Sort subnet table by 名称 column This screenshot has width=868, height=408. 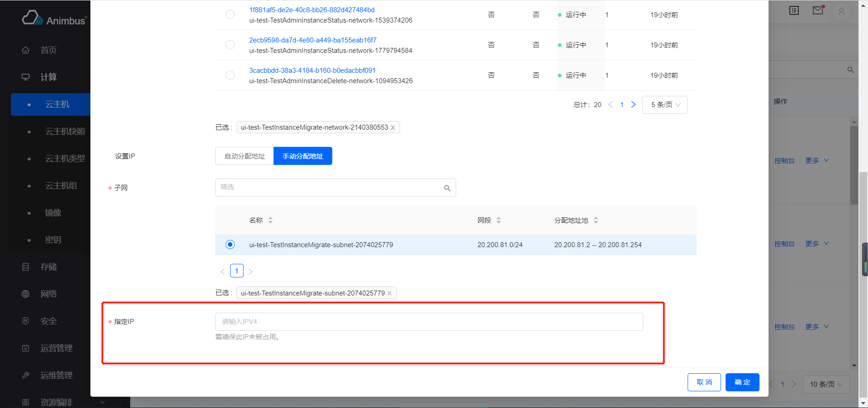click(270, 220)
